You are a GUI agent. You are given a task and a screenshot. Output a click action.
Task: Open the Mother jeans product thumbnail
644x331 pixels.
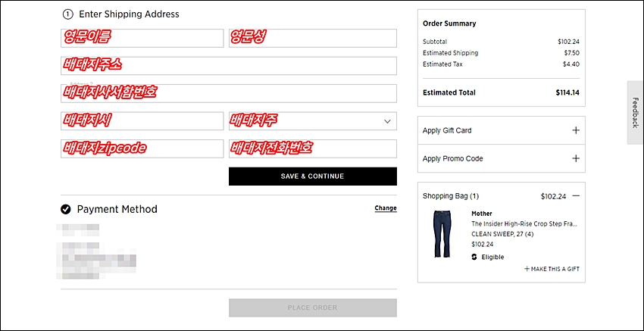(442, 234)
